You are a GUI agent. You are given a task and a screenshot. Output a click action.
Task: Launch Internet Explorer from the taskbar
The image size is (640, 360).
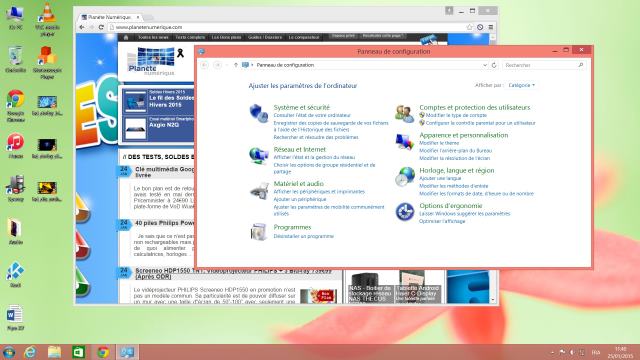point(30,352)
